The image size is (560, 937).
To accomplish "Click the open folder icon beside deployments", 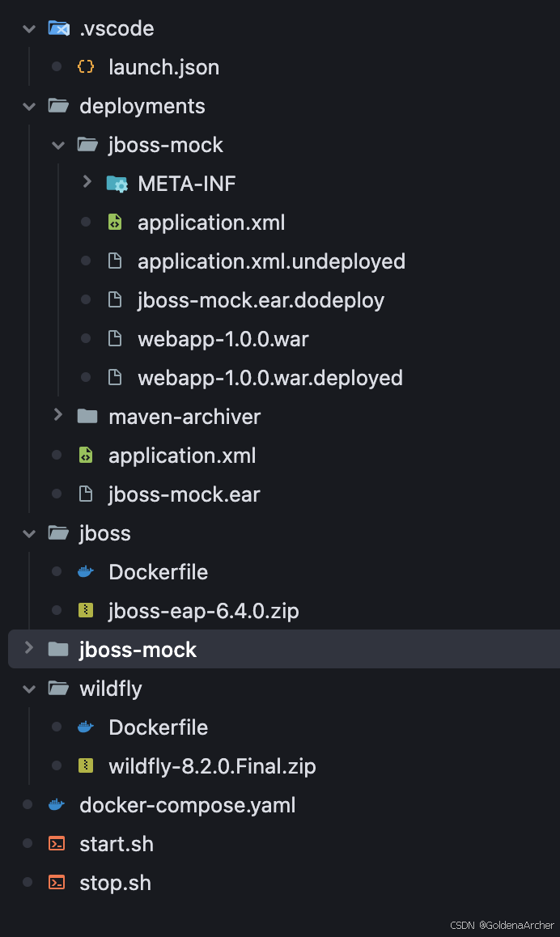I will click(x=58, y=106).
